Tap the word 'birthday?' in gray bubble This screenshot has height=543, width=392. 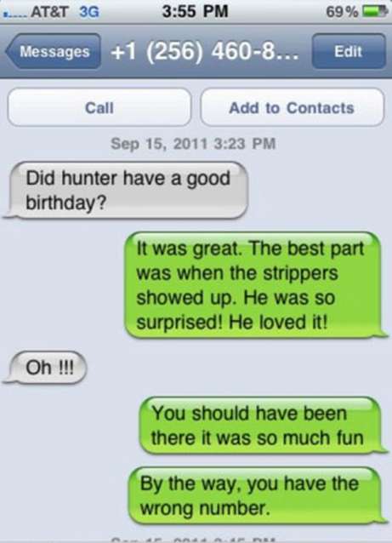coord(66,203)
